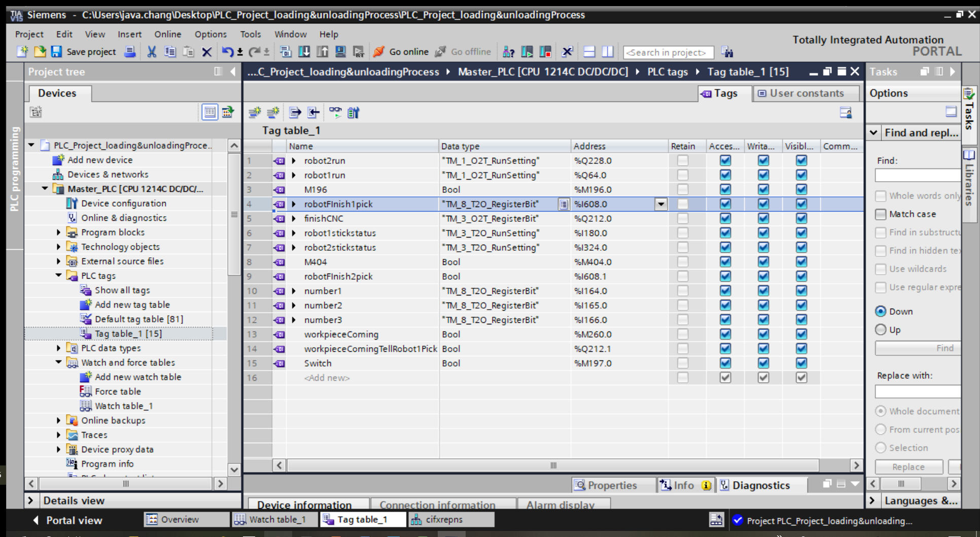Switch to Portal view
This screenshot has height=537, width=980.
67,520
